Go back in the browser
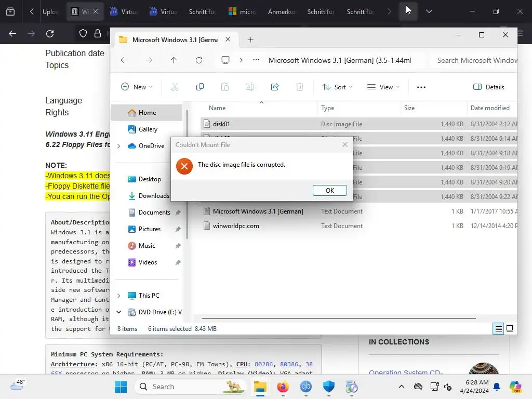The width and height of the screenshot is (532, 399). pos(12,34)
